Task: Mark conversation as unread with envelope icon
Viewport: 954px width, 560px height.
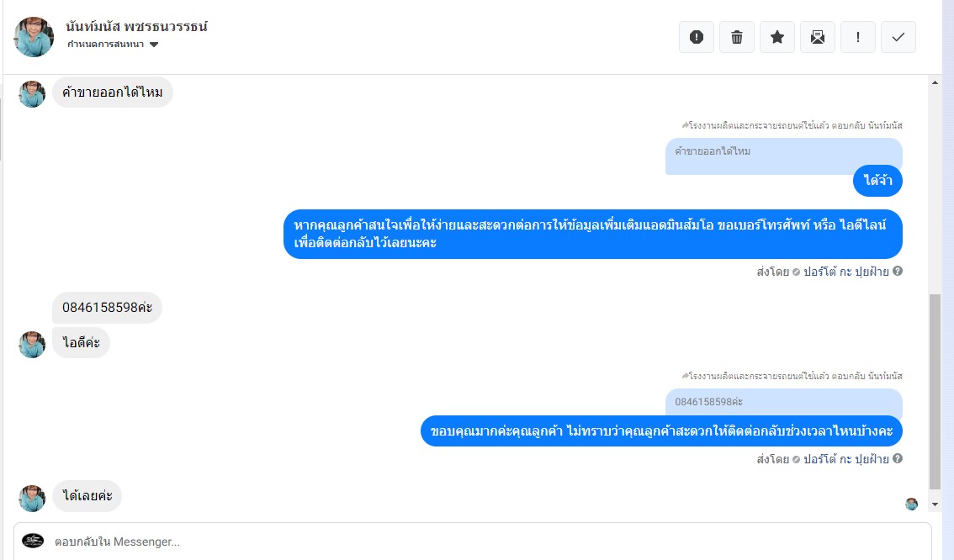Action: click(817, 37)
